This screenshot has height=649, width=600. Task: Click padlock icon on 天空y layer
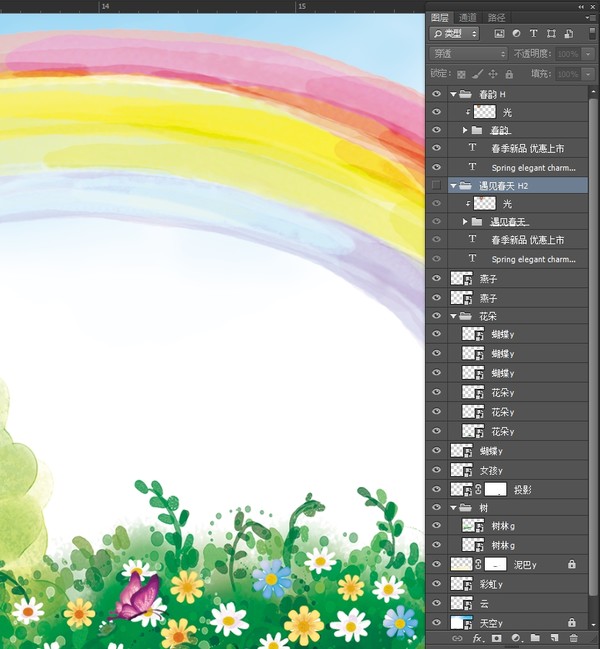(x=571, y=623)
